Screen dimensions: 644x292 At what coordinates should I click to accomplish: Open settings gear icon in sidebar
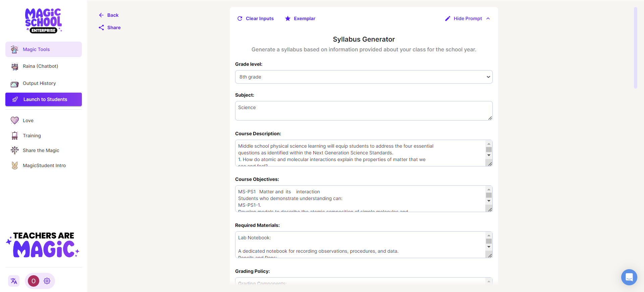(x=47, y=281)
